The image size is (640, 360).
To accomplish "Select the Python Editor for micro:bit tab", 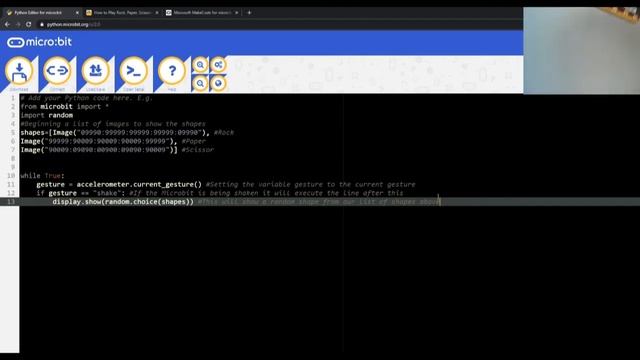I will 41,13.
